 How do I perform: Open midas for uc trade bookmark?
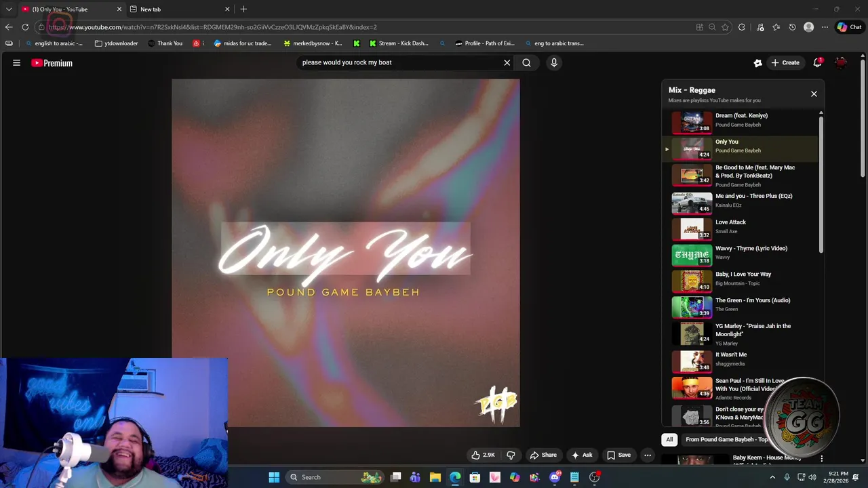point(242,43)
